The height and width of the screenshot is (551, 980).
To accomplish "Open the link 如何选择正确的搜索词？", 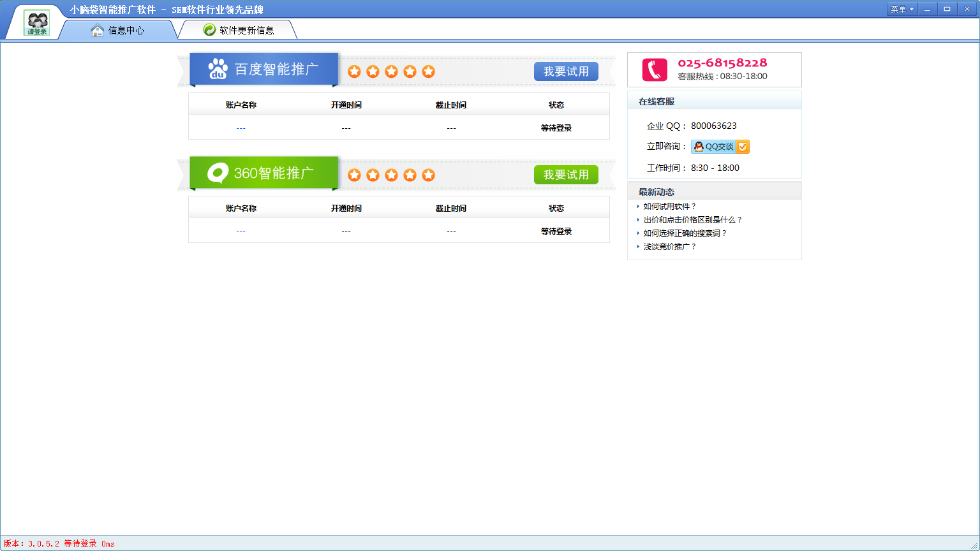I will point(685,233).
